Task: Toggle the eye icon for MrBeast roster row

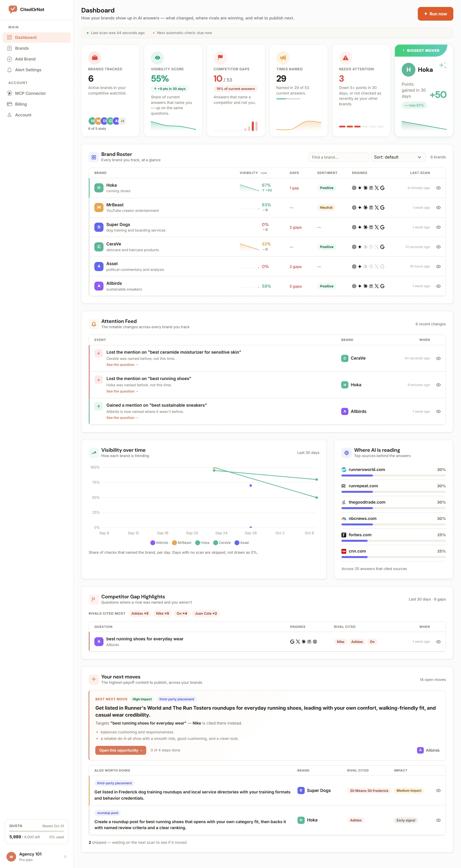Action: tap(438, 208)
